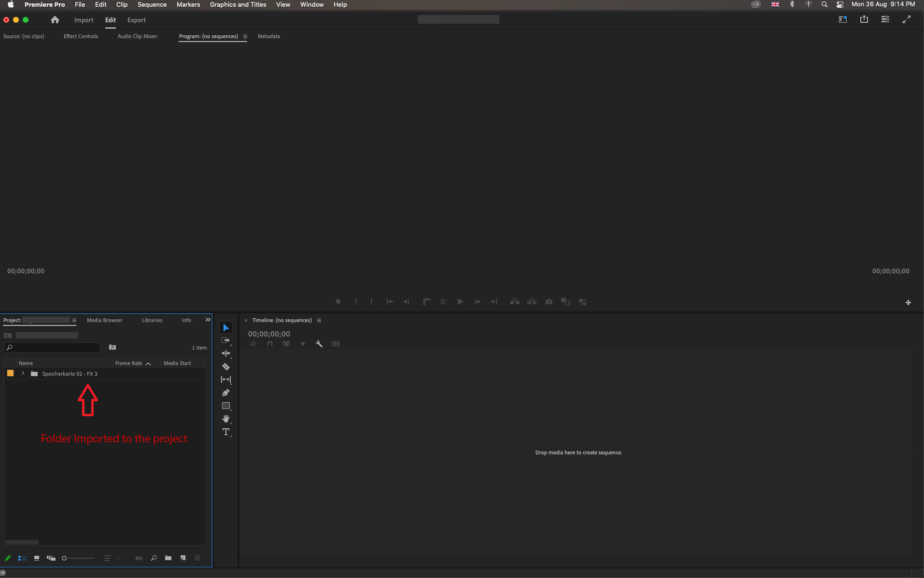Show hidden panel tabs chevron

(x=208, y=320)
